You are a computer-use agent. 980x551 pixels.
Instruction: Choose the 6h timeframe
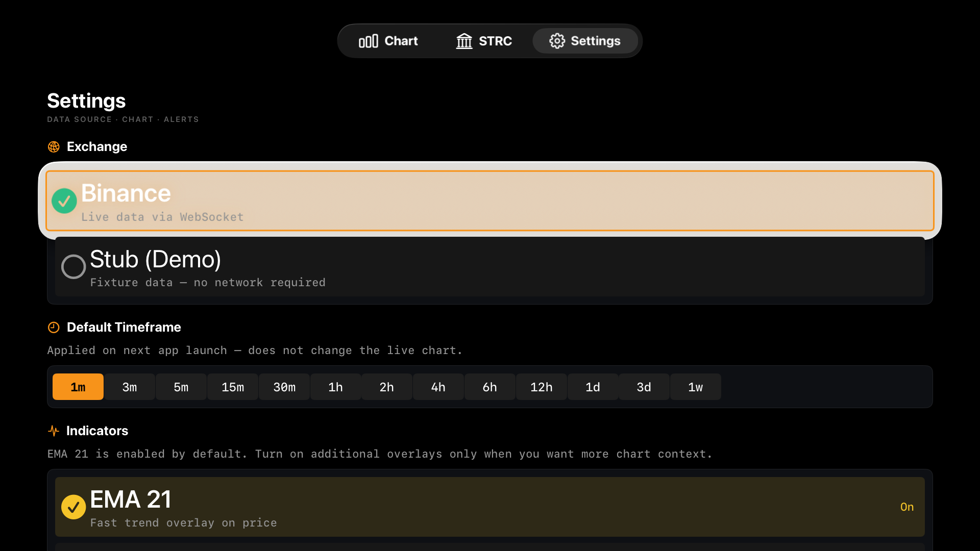coord(490,387)
